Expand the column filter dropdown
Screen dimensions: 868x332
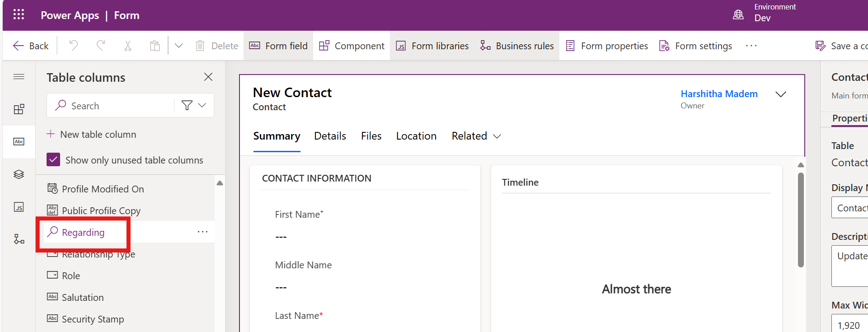pos(194,105)
